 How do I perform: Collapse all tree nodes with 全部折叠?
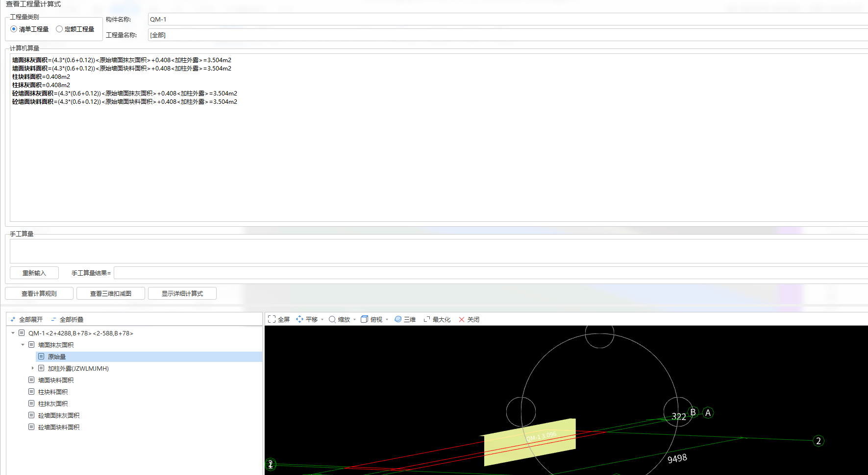pyautogui.click(x=67, y=319)
